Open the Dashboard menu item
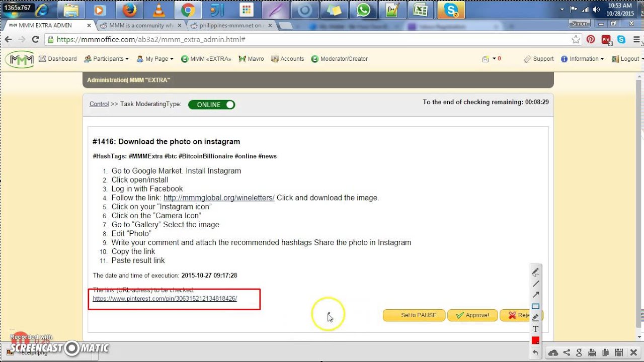This screenshot has width=644, height=362. tap(58, 59)
